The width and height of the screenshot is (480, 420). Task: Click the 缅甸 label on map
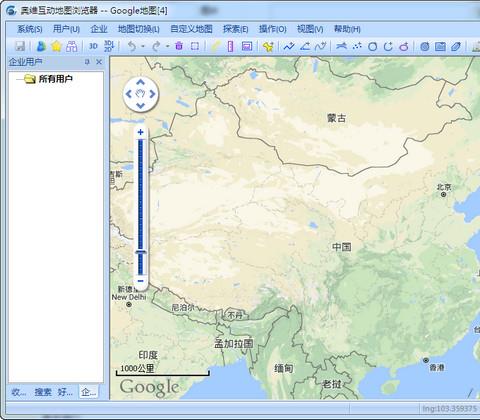[x=284, y=368]
